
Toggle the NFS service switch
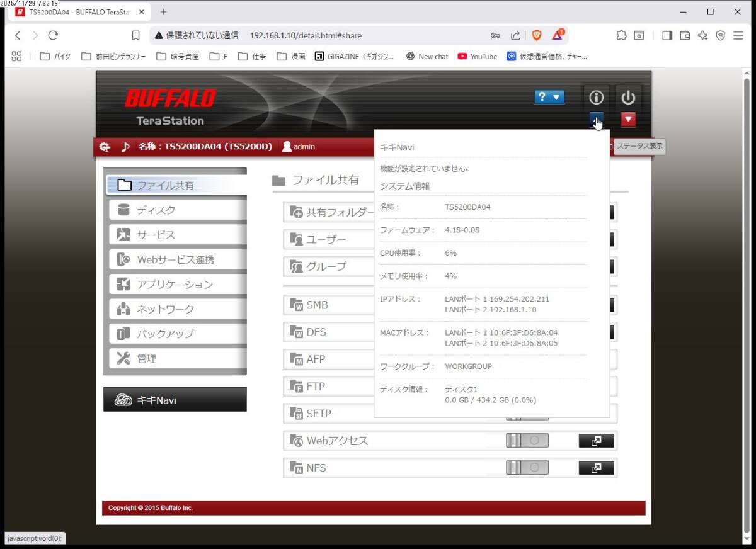tap(527, 468)
